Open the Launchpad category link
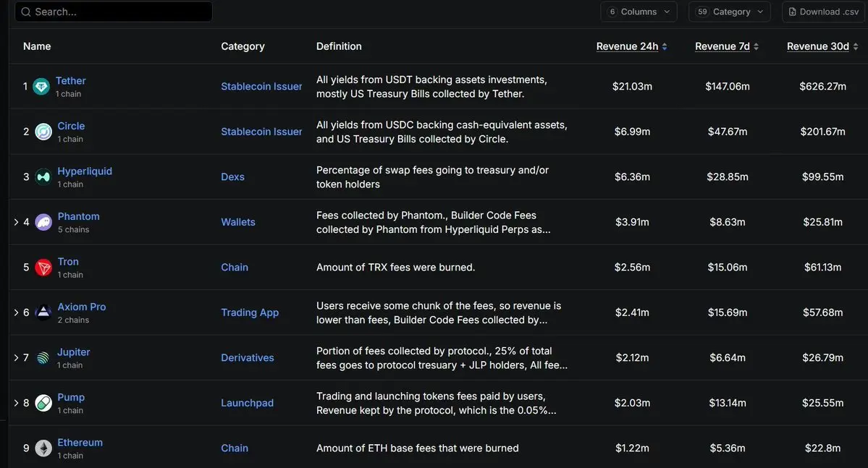Viewport: 868px width, 468px height. click(x=247, y=403)
